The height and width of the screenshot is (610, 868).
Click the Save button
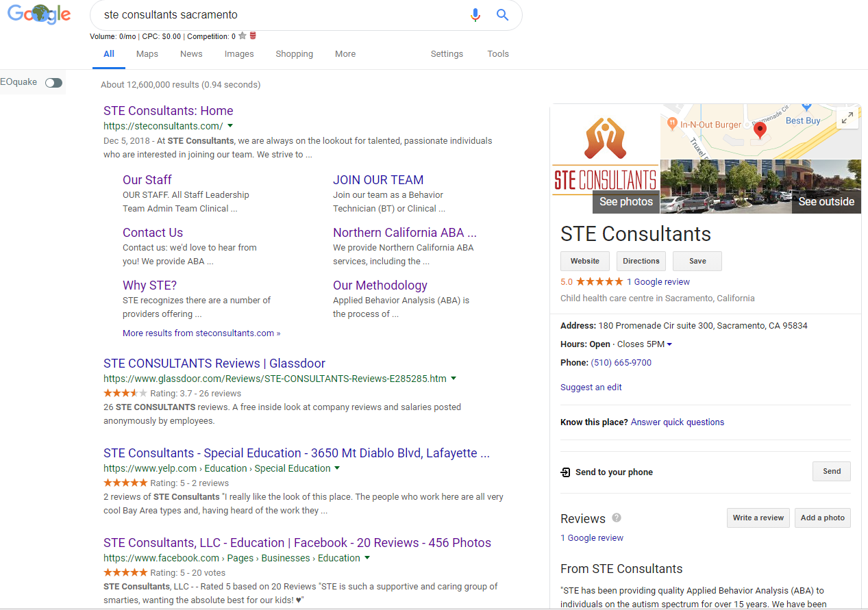coord(697,261)
